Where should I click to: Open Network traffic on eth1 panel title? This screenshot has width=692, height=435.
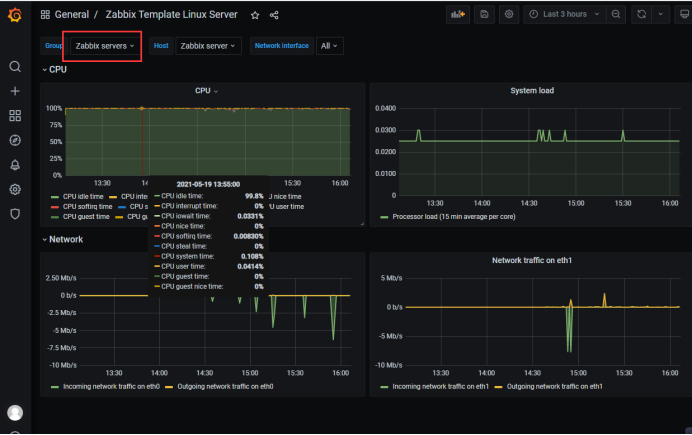tap(532, 260)
